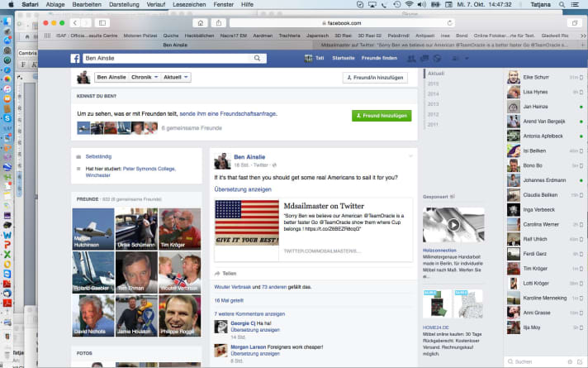Expand the Aktuell dropdown

175,78
